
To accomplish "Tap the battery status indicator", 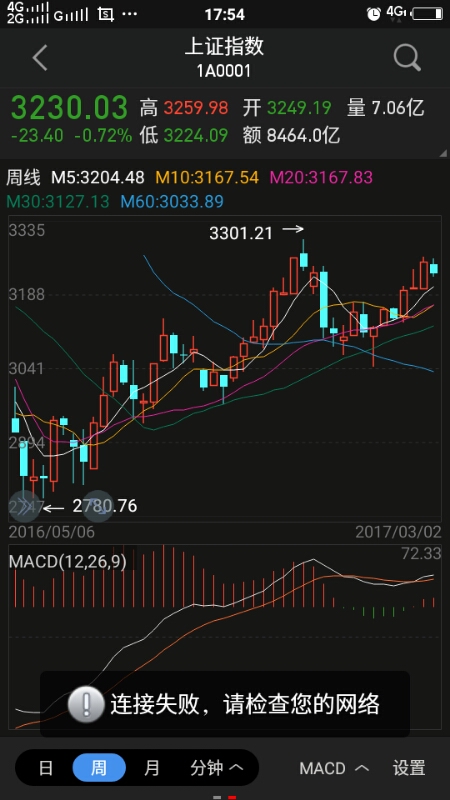I will (x=428, y=14).
